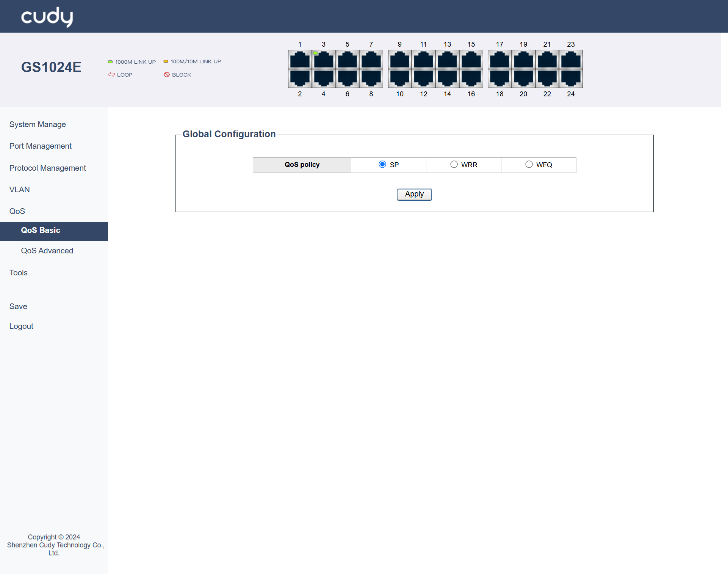The image size is (728, 575).
Task: Click port 2 icon on switch panel
Action: pyautogui.click(x=300, y=78)
